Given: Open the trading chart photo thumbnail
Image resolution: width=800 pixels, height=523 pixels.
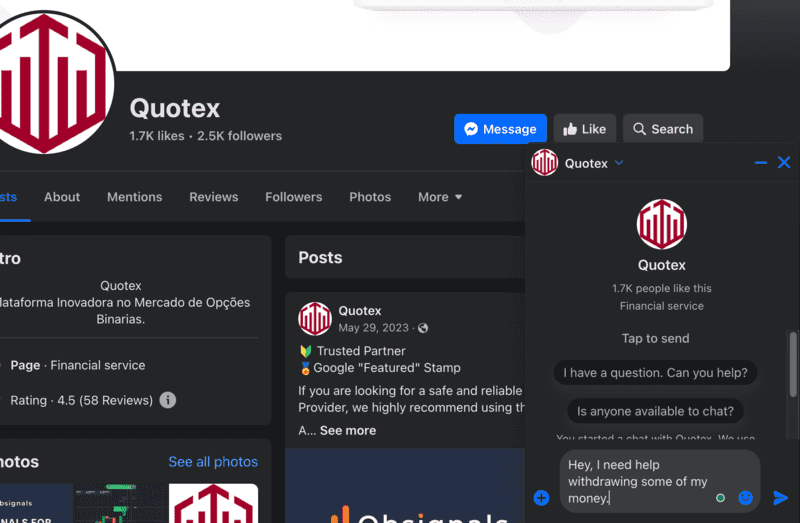Looking at the screenshot, I should pos(120,503).
